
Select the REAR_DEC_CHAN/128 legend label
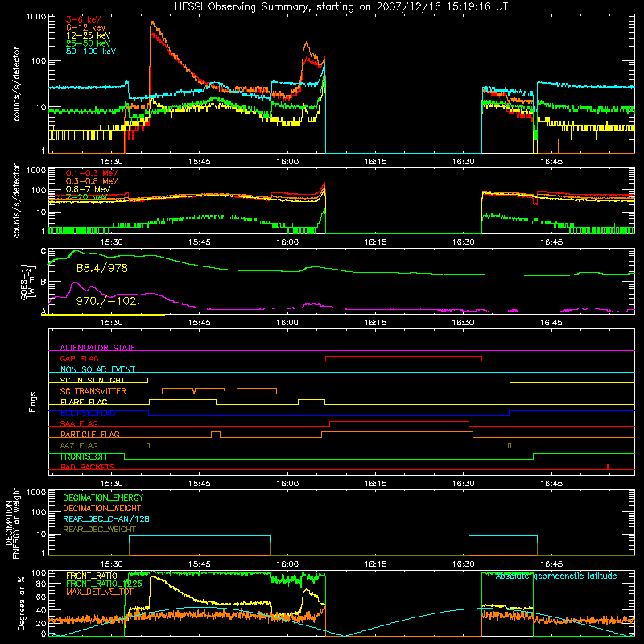click(x=106, y=518)
